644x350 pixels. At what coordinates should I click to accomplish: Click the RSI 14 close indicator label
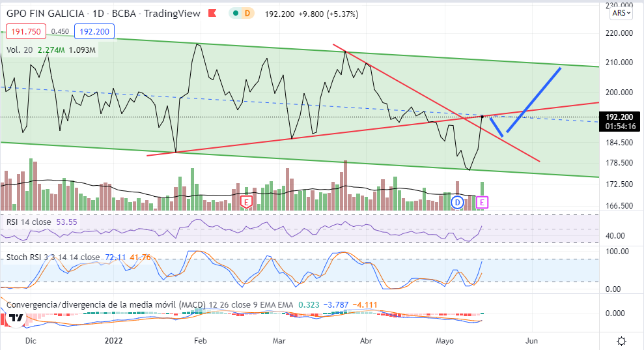pyautogui.click(x=29, y=222)
